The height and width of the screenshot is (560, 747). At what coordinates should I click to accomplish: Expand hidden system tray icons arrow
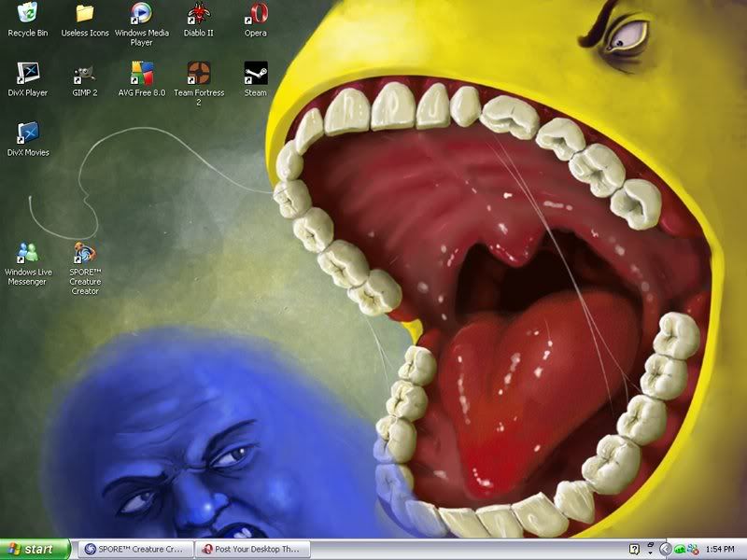click(665, 550)
